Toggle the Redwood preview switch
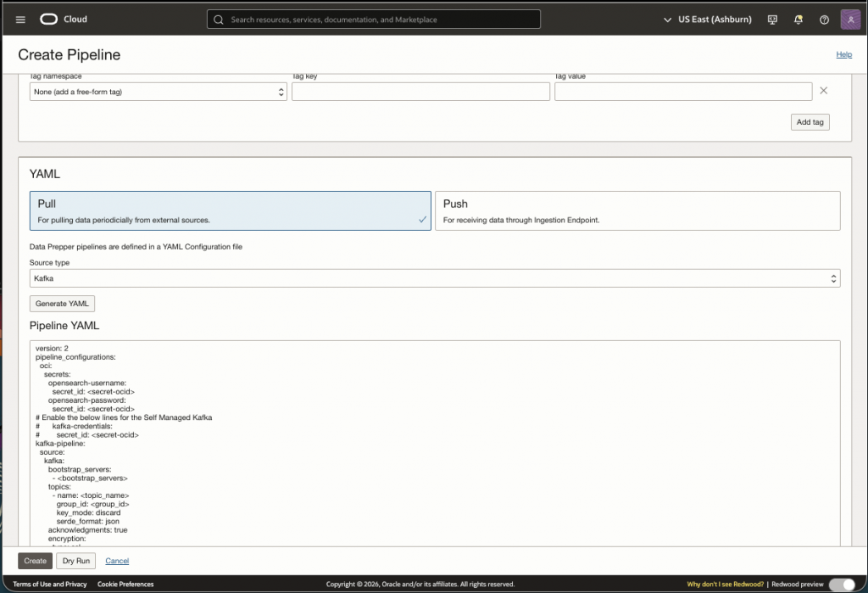 (841, 585)
